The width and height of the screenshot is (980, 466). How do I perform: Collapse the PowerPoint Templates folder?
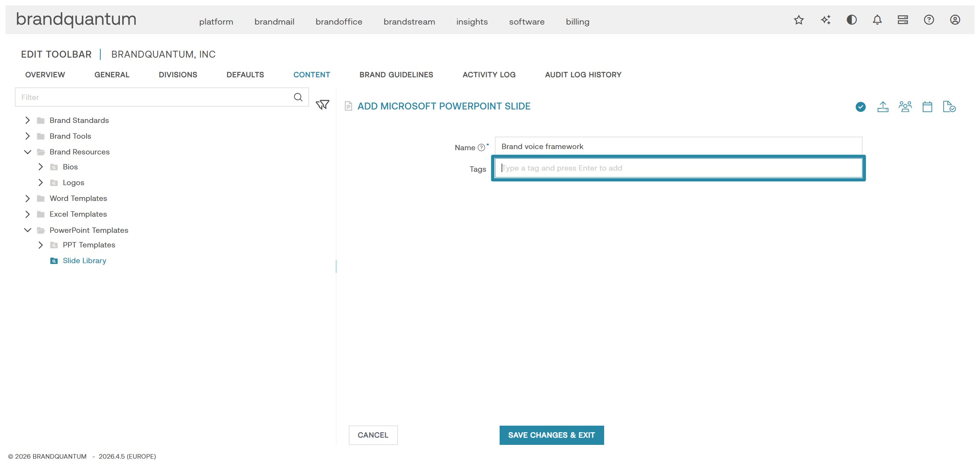click(x=28, y=230)
